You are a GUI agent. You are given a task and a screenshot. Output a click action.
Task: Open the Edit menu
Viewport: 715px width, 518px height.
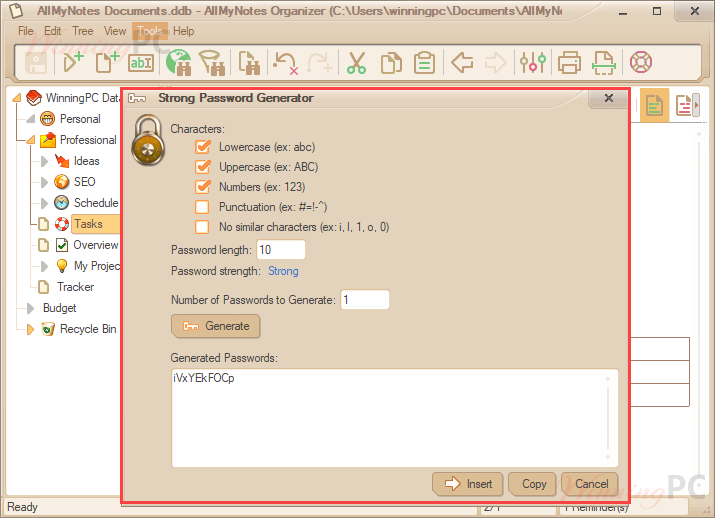coord(52,31)
